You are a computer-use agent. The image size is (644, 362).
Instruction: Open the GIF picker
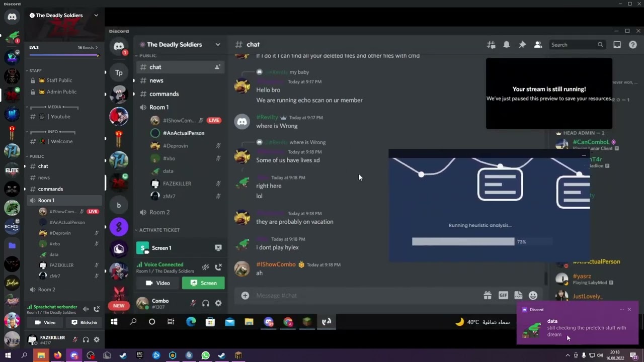(503, 296)
